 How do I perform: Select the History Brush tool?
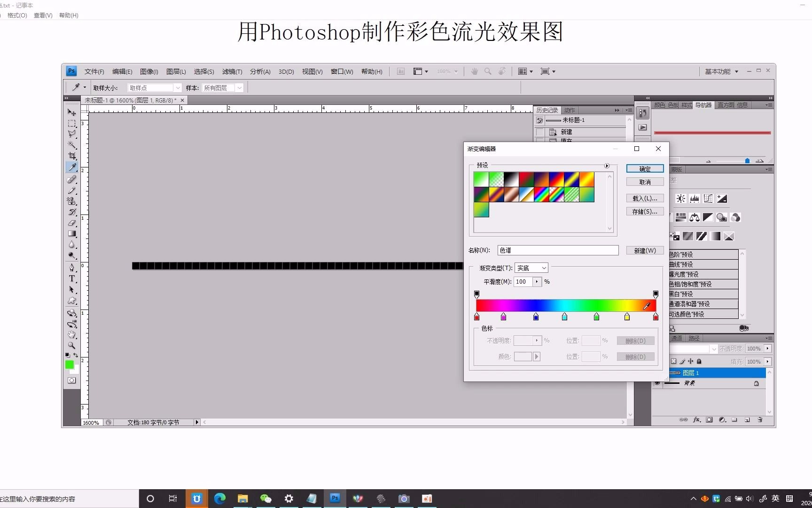[71, 212]
